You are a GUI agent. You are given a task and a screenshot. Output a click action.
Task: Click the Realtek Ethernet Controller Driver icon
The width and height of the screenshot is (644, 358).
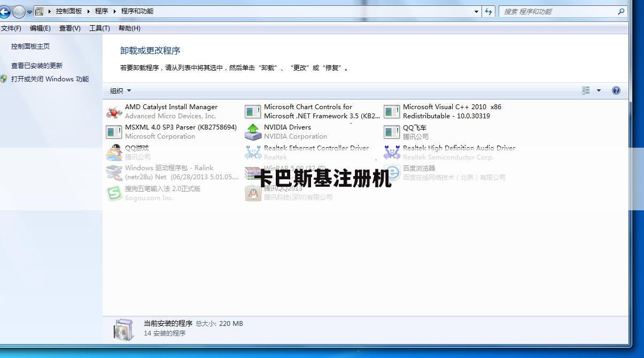[253, 153]
